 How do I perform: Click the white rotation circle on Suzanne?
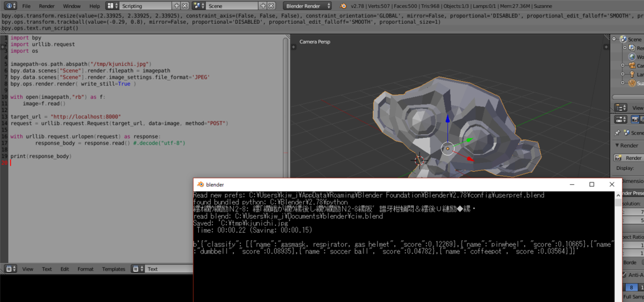click(x=448, y=149)
